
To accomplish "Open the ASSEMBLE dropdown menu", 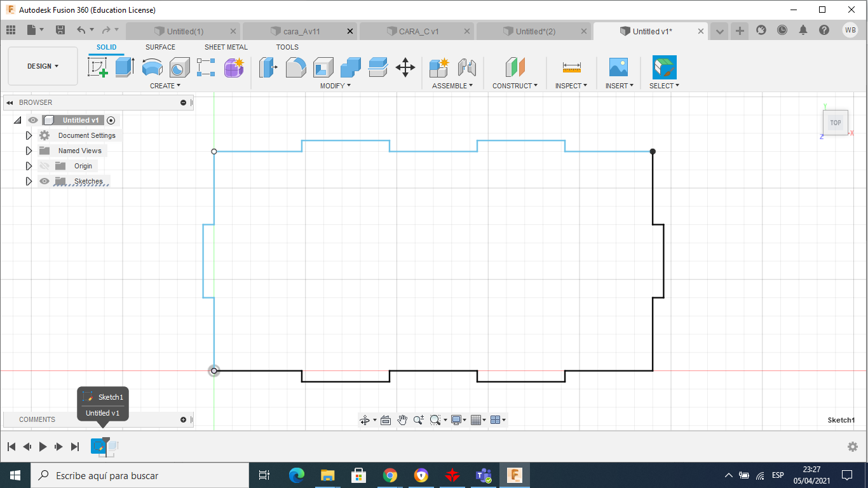I will pyautogui.click(x=452, y=86).
